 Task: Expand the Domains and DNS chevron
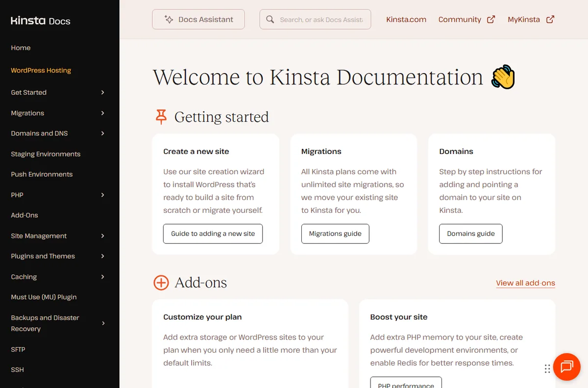click(x=102, y=133)
